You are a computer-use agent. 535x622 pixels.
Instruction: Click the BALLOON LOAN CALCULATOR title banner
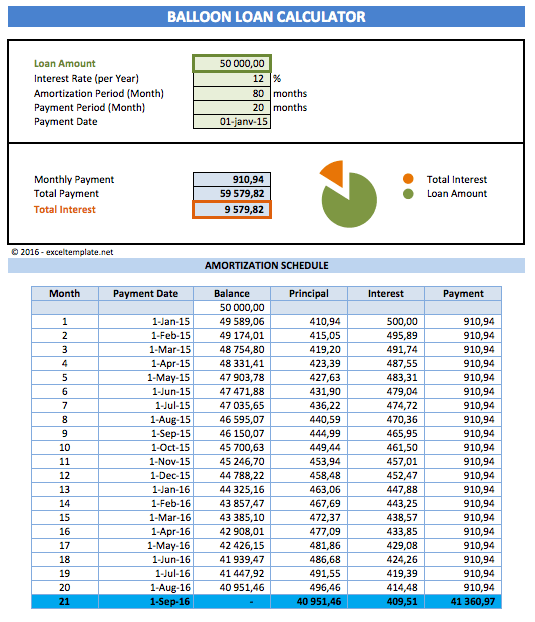(267, 17)
